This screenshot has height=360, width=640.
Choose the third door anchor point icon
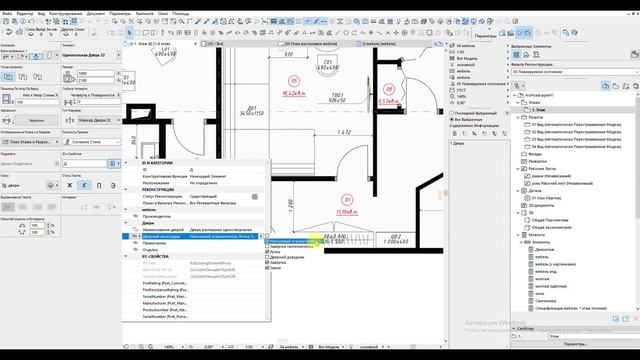pos(38,77)
